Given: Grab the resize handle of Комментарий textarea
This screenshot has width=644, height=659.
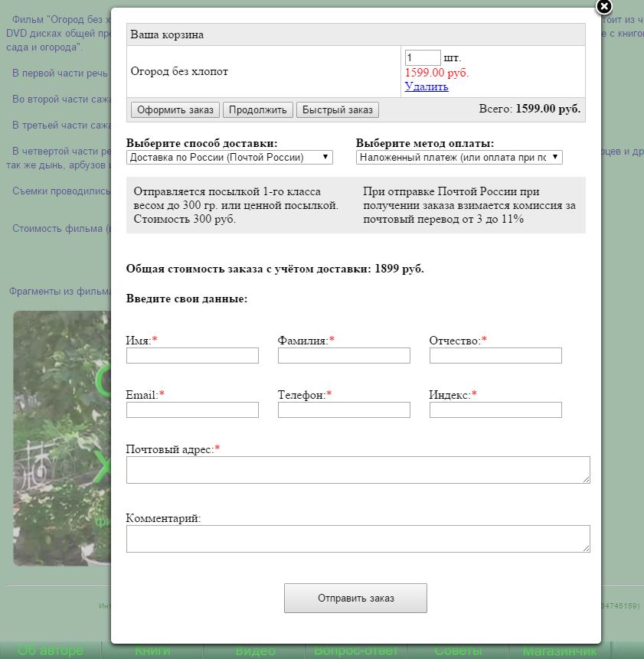Looking at the screenshot, I should click(587, 549).
